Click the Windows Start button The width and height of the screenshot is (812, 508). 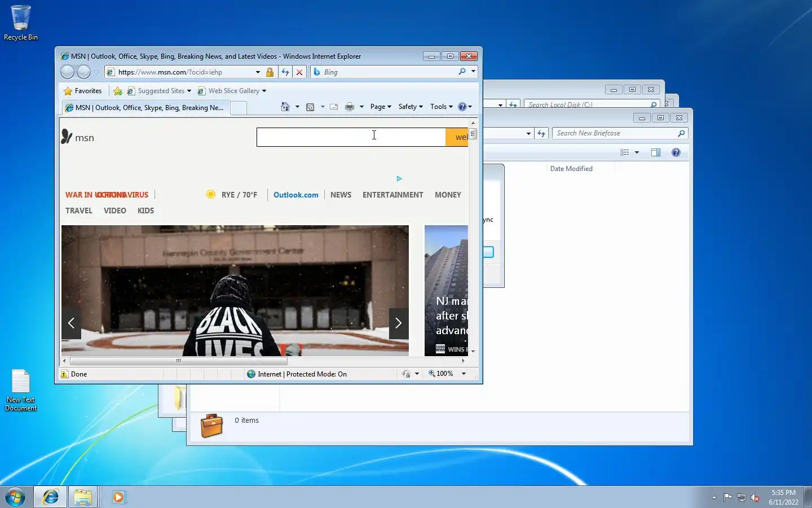click(15, 497)
